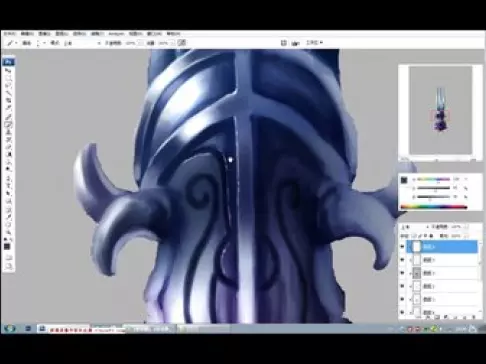The height and width of the screenshot is (364, 486).
Task: Toggle visibility of the second layer
Action: (x=402, y=260)
